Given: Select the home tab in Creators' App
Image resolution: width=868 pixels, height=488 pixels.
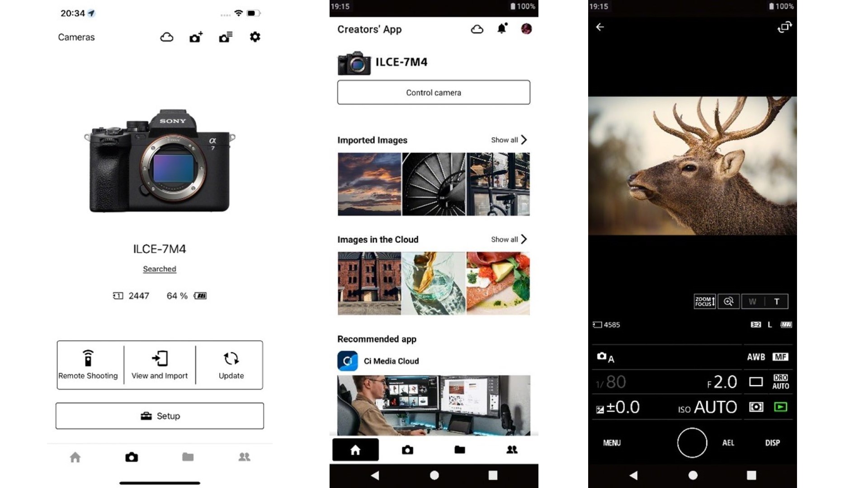Looking at the screenshot, I should [x=355, y=450].
